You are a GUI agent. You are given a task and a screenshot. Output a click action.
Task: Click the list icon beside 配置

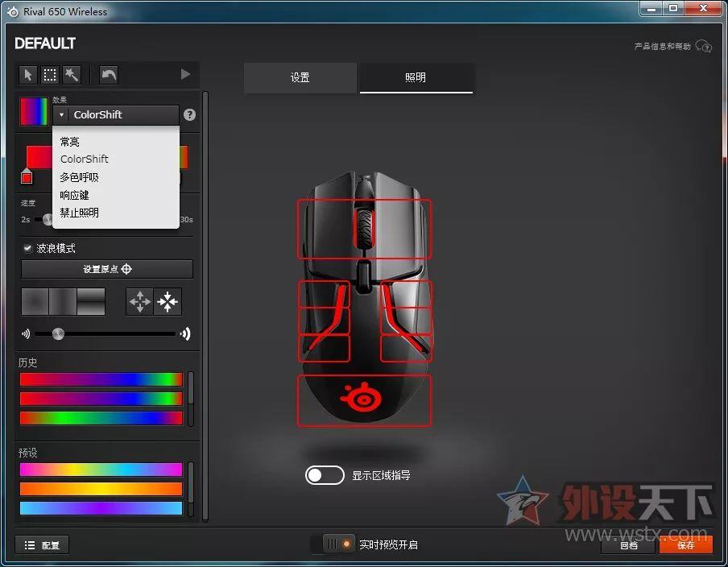pyautogui.click(x=30, y=544)
